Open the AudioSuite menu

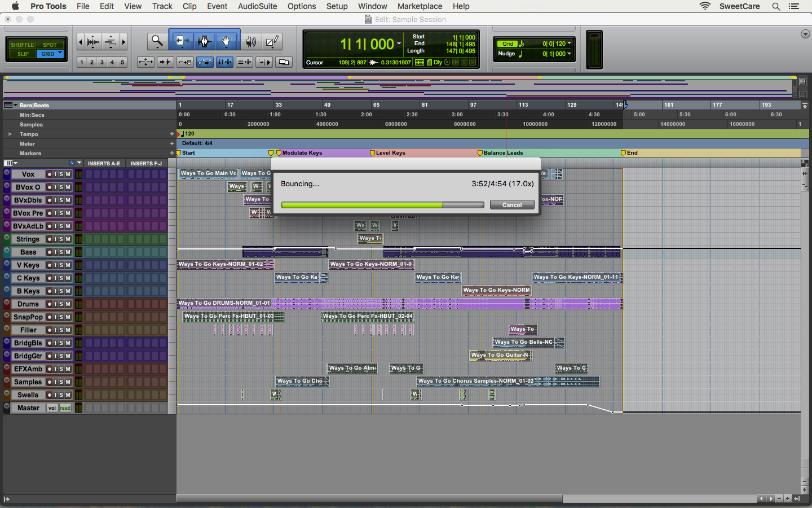click(x=257, y=6)
